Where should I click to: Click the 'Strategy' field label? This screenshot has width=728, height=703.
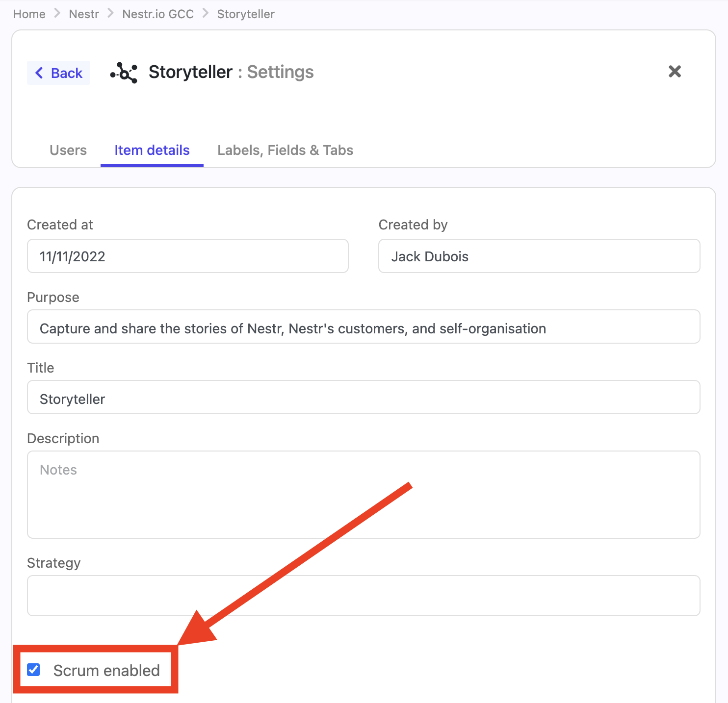53,563
